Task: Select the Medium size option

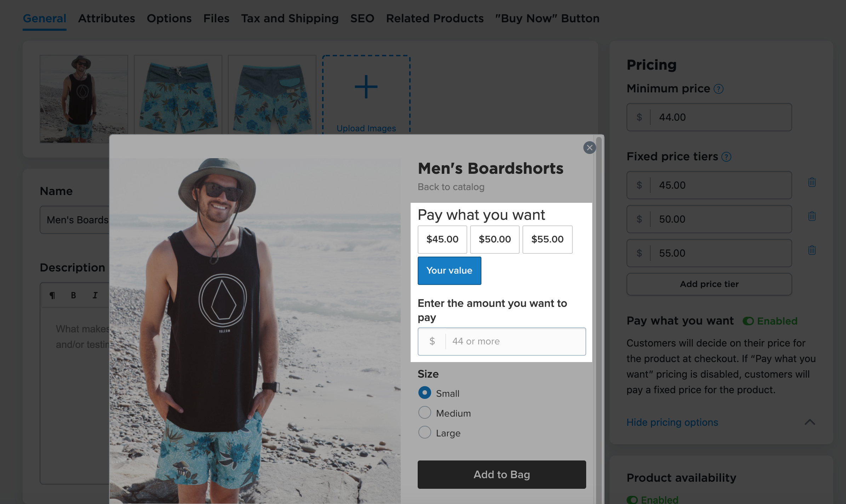Action: 424,412
